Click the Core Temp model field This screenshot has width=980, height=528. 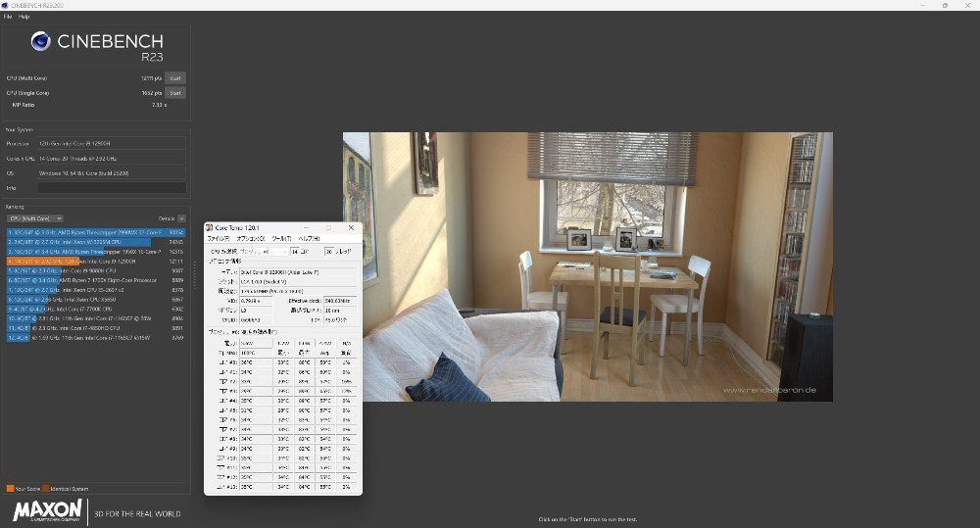click(298, 272)
